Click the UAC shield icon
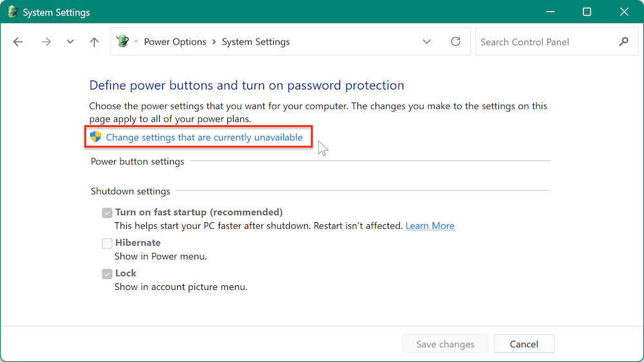Screen dimensions: 644x362 [95, 137]
